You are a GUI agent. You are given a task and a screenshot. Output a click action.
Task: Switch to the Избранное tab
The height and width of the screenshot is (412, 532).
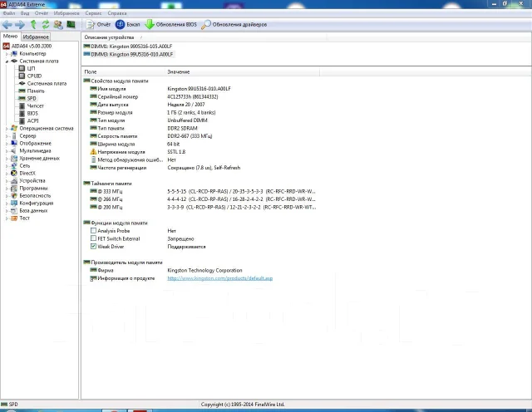(36, 37)
